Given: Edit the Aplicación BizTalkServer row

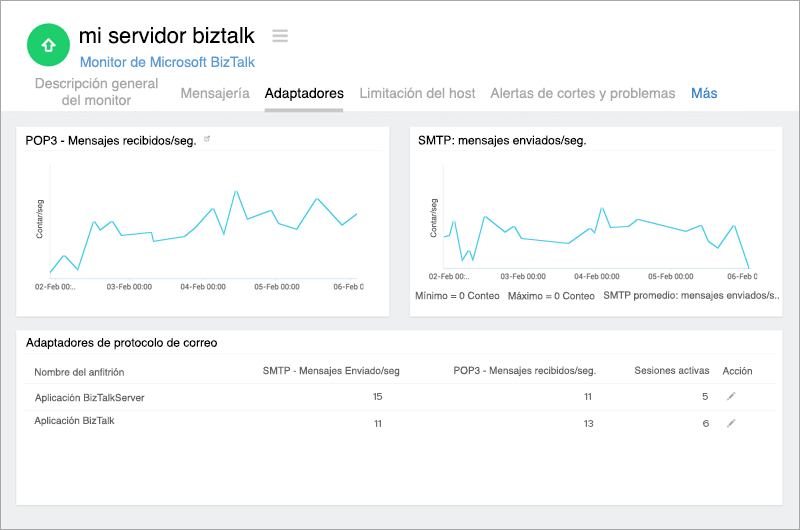Looking at the screenshot, I should (x=731, y=396).
